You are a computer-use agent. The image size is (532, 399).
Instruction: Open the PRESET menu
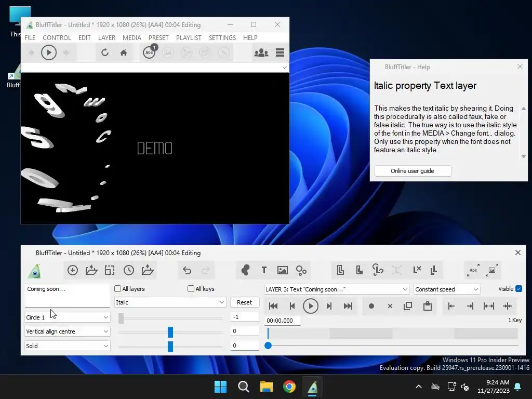click(158, 37)
